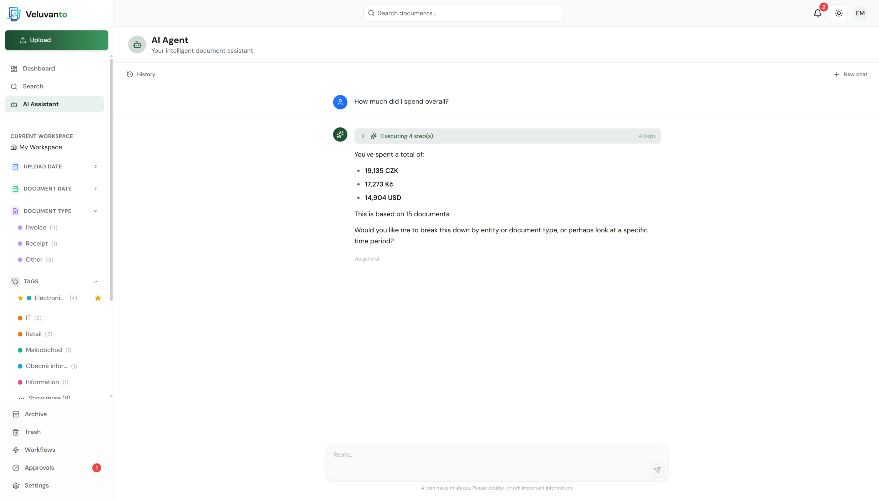Click the Upload Date calendar icon
The height and width of the screenshot is (500, 879).
point(15,166)
